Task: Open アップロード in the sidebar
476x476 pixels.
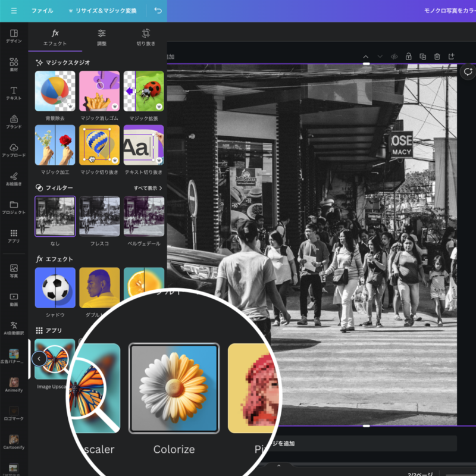Action: point(14,151)
